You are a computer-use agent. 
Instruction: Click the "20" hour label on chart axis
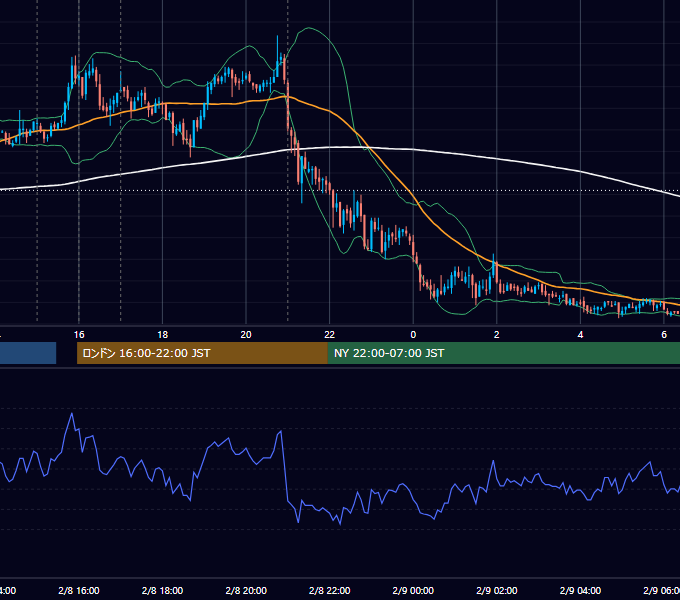coord(246,335)
